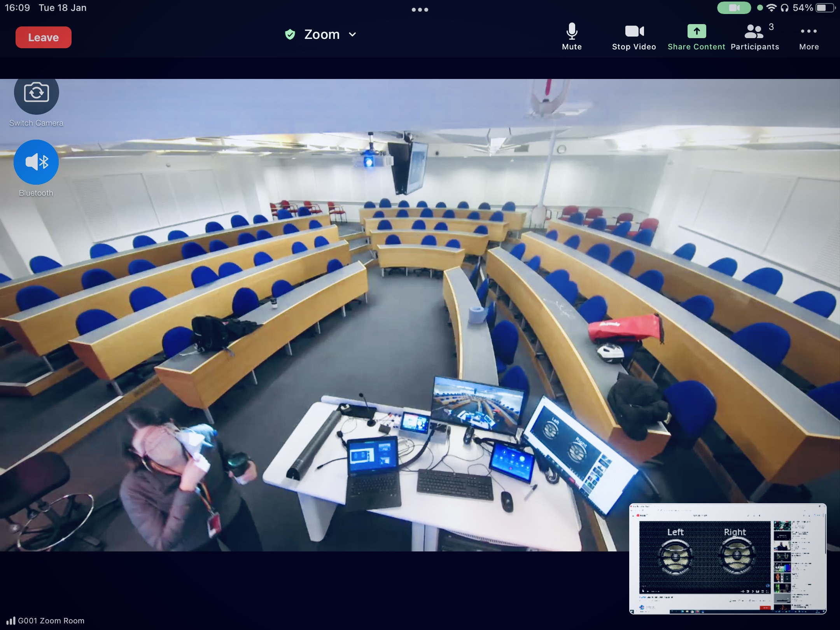Toggle Bluetooth audio output
Screen dimensions: 840x630
click(36, 162)
